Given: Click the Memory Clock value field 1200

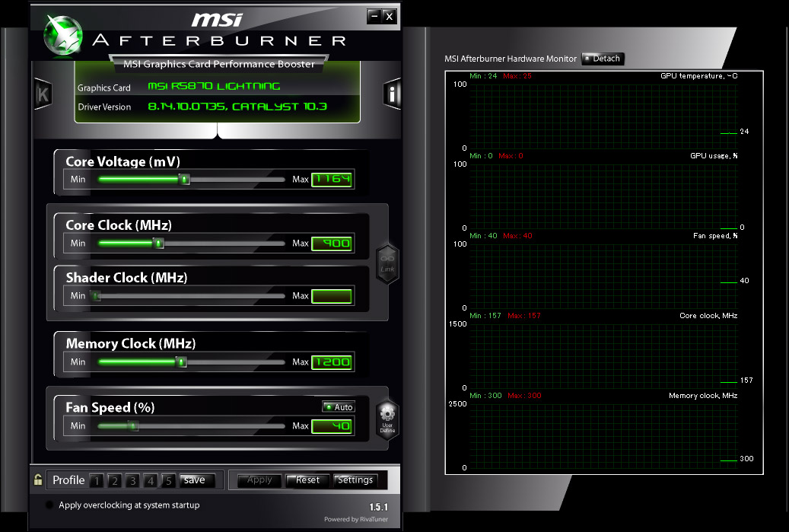Looking at the screenshot, I should coord(332,362).
